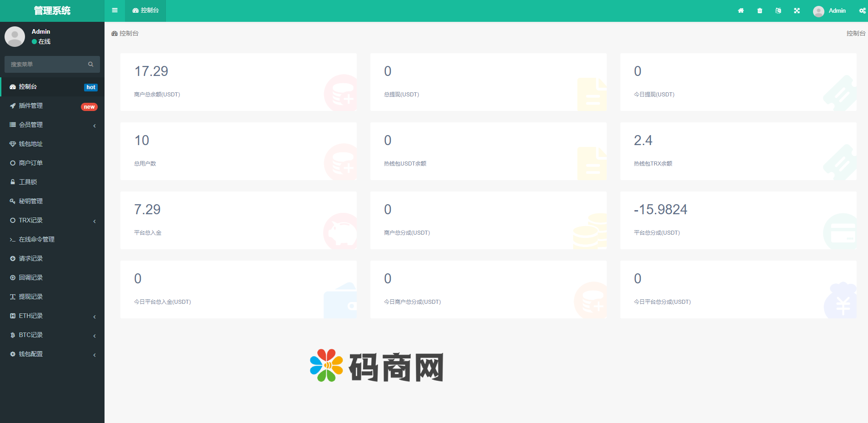868x423 pixels.
Task: Open 插件管理 in the sidebar
Action: [31, 106]
